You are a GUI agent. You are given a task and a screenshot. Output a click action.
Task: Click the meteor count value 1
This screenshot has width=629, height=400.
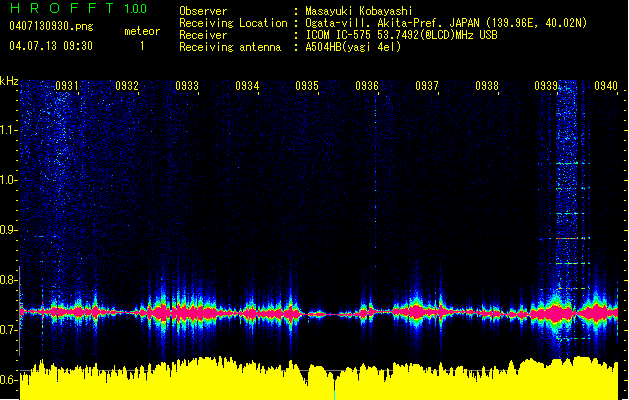[142, 46]
